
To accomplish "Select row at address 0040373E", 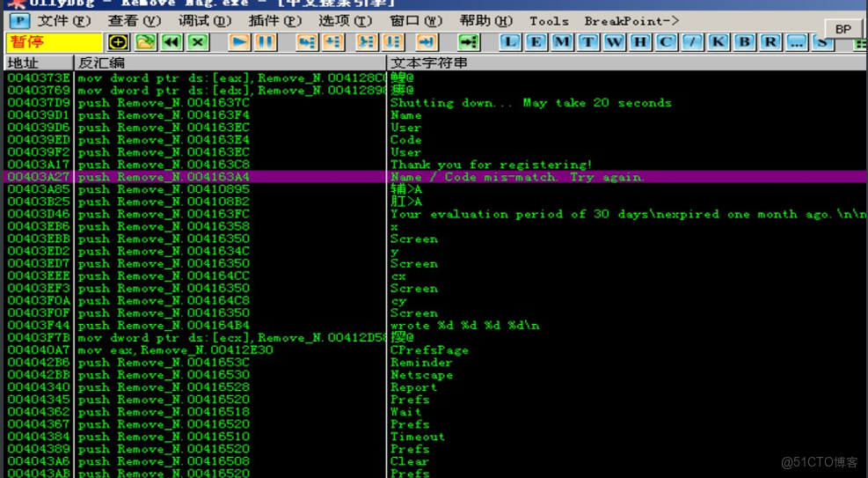I will 435,78.
